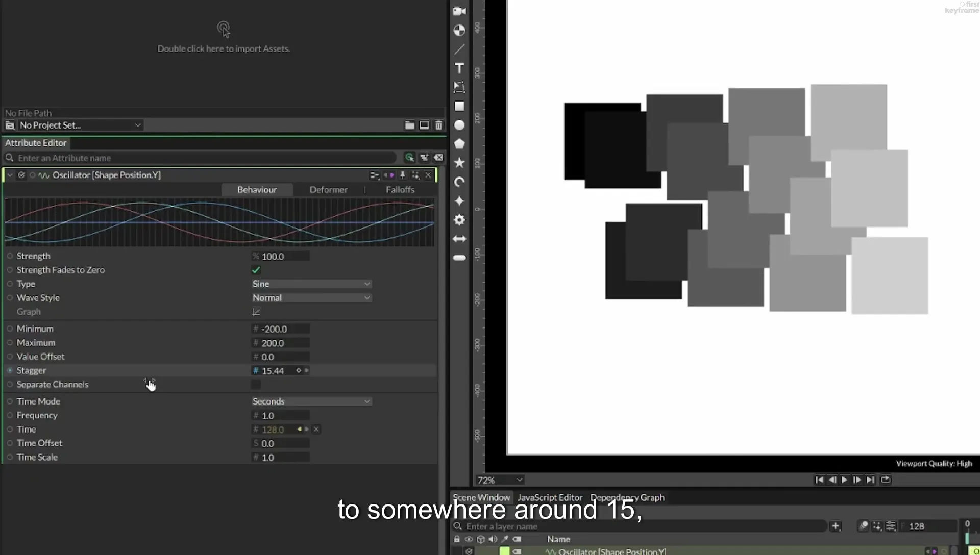Screen dimensions: 980x555
Task: Select the Ellipse shape tool
Action: coord(459,125)
